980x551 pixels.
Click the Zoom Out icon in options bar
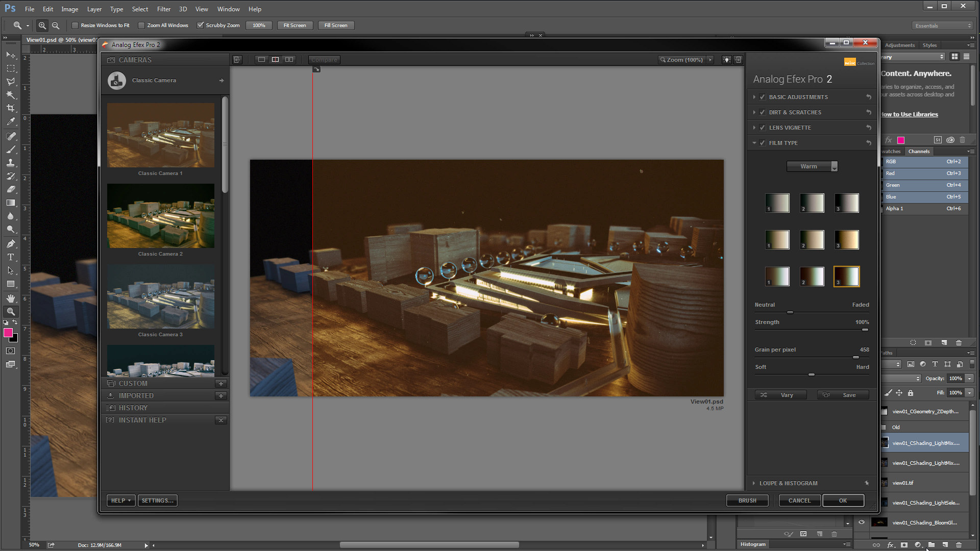[x=56, y=26]
